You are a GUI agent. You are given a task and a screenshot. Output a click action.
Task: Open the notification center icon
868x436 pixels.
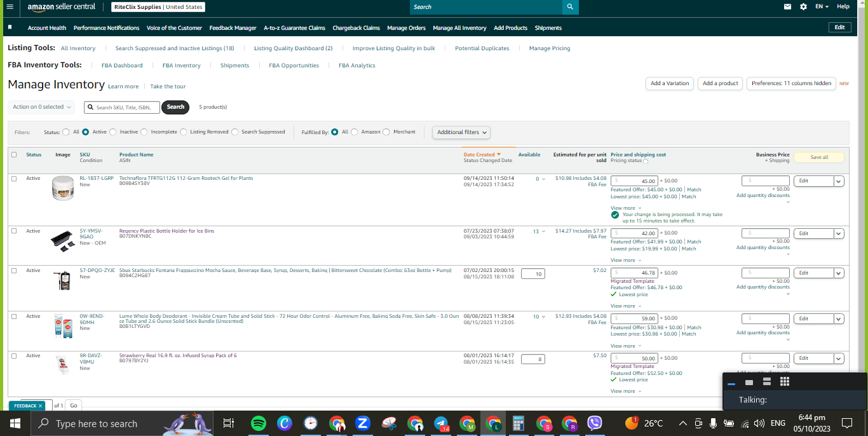tap(847, 423)
